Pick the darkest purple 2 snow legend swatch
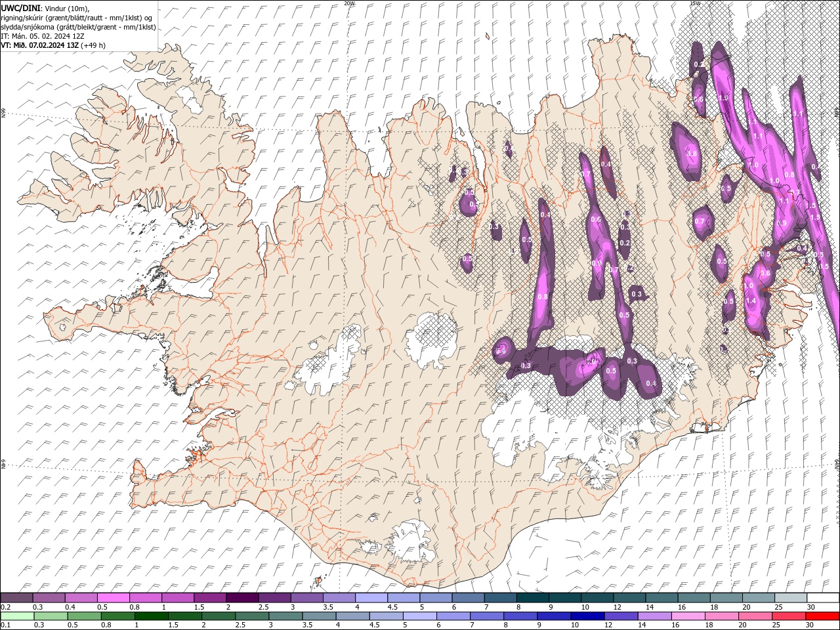The width and height of the screenshot is (840, 630). (242, 598)
